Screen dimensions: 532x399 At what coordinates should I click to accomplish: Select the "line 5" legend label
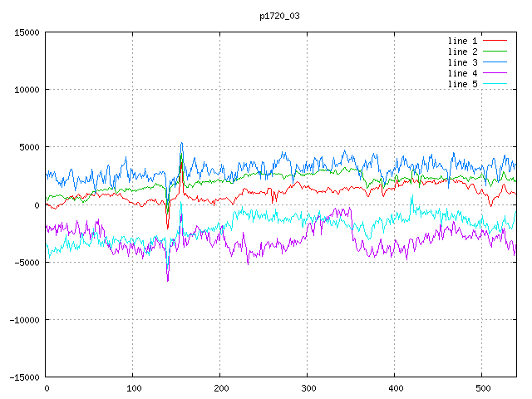click(462, 84)
